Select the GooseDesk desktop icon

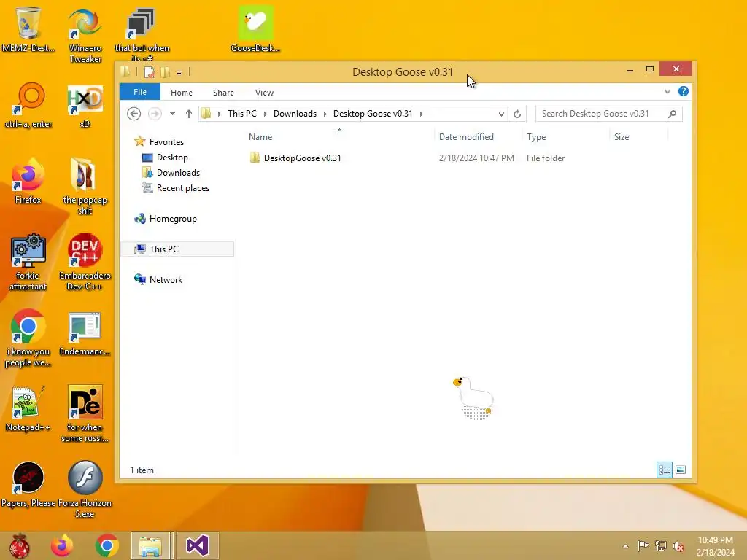coord(256,29)
